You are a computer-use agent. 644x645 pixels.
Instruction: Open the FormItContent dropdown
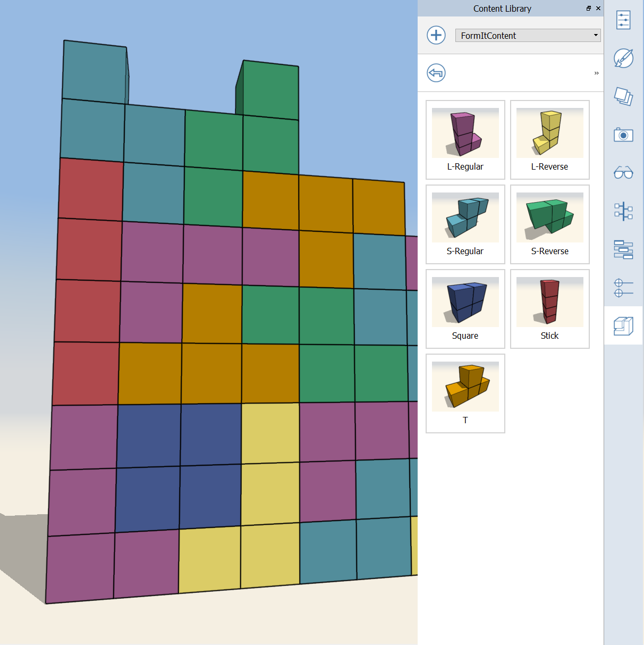pyautogui.click(x=528, y=36)
